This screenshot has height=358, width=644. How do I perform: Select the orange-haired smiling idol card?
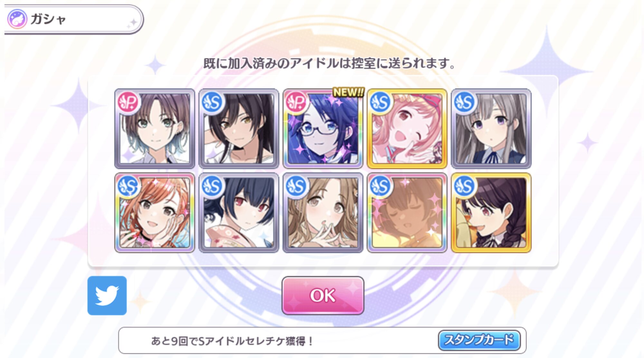[x=155, y=213]
